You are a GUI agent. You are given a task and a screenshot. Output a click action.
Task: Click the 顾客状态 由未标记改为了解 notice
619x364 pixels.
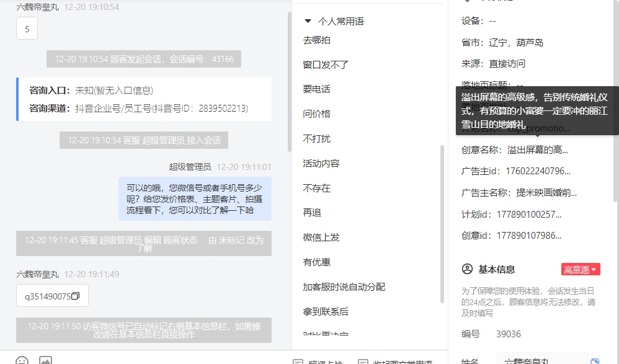pyautogui.click(x=144, y=244)
